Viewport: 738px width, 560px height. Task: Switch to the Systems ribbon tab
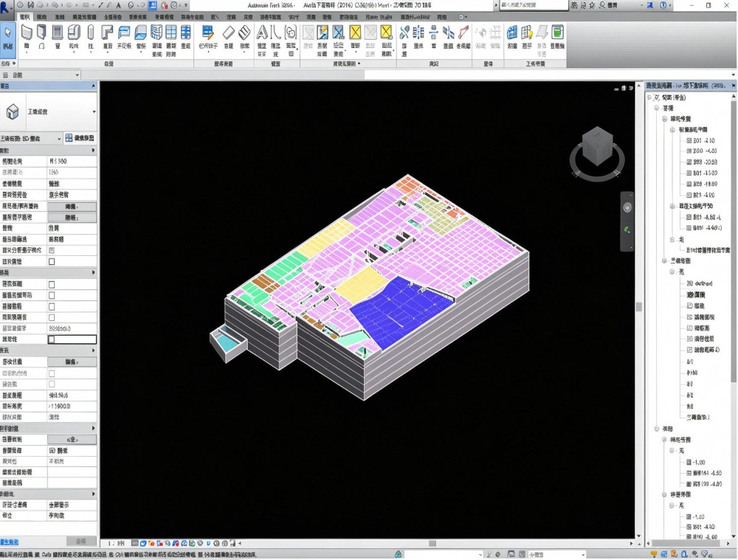(x=60, y=17)
